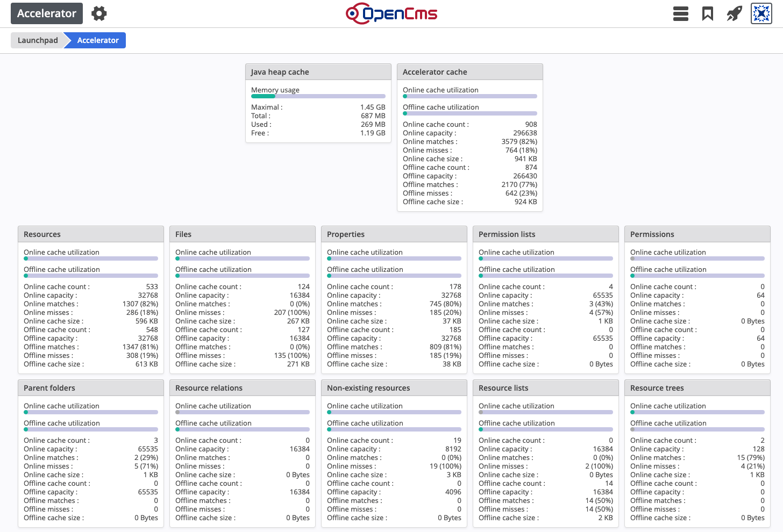Select the Permissions panel header
Viewport: 783px width, 532px height.
click(697, 234)
